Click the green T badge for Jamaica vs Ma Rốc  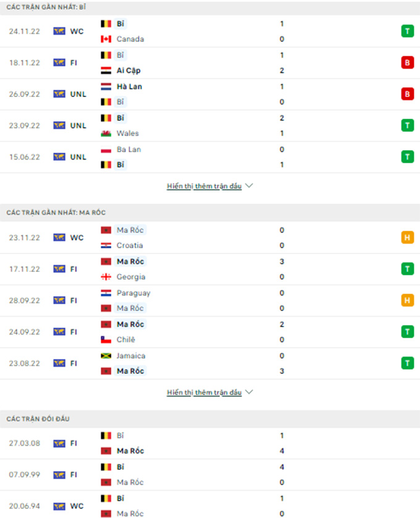407,363
